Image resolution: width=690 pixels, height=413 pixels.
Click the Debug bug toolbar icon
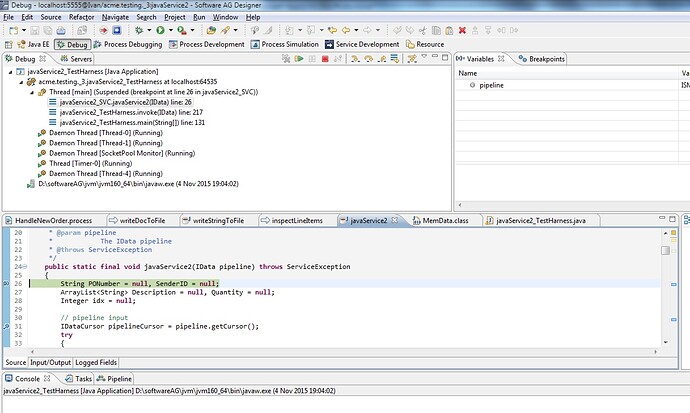click(x=139, y=30)
